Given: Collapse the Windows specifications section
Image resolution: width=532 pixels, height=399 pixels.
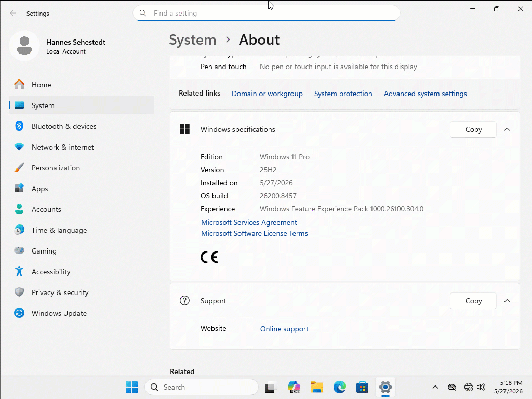Looking at the screenshot, I should (507, 129).
